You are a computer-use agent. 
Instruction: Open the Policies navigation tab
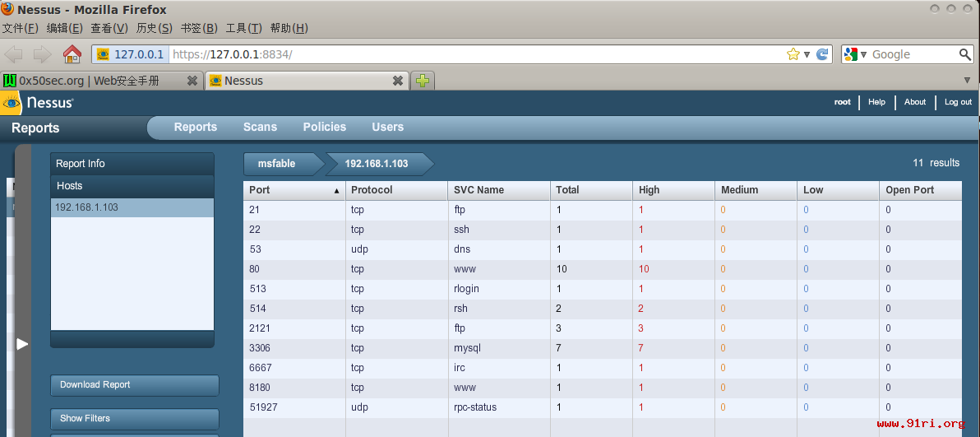pyautogui.click(x=325, y=127)
